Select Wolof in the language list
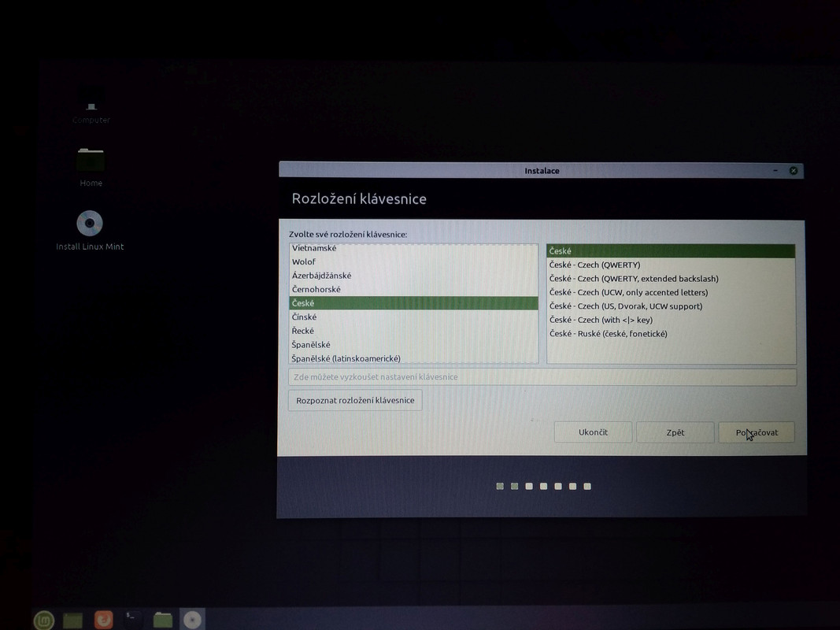 pyautogui.click(x=413, y=262)
